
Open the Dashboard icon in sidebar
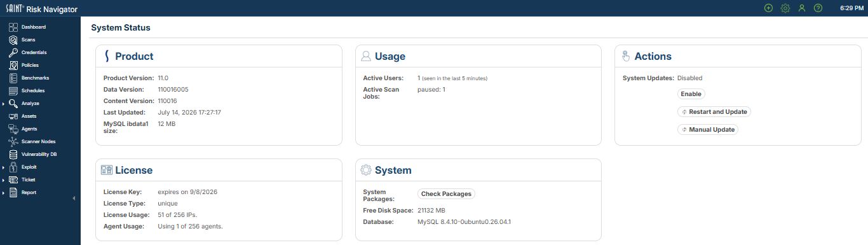[x=13, y=27]
